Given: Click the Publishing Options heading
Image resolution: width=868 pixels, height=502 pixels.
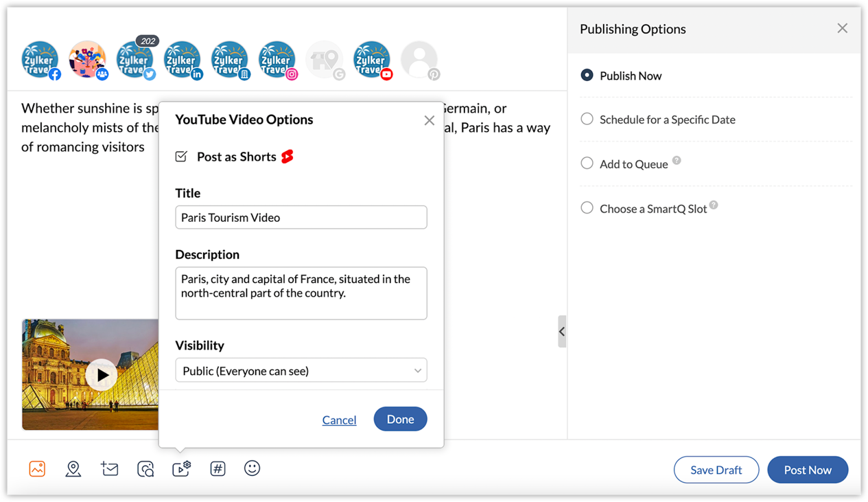Looking at the screenshot, I should pos(633,29).
